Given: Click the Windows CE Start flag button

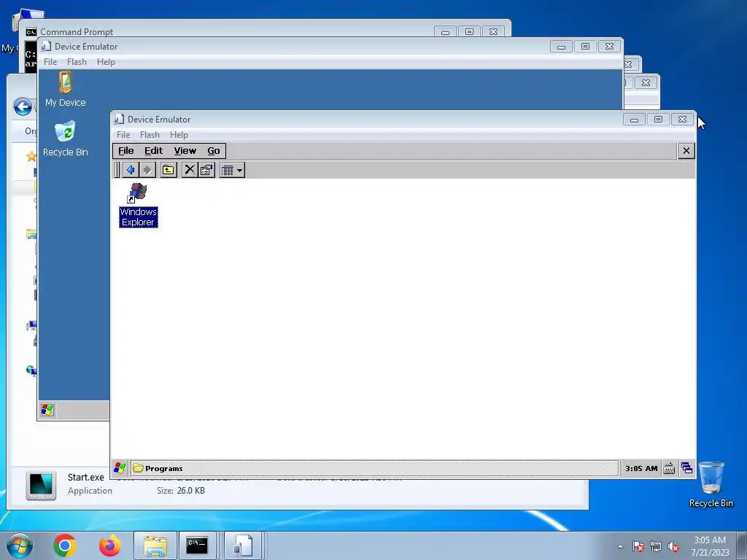Looking at the screenshot, I should (x=120, y=468).
